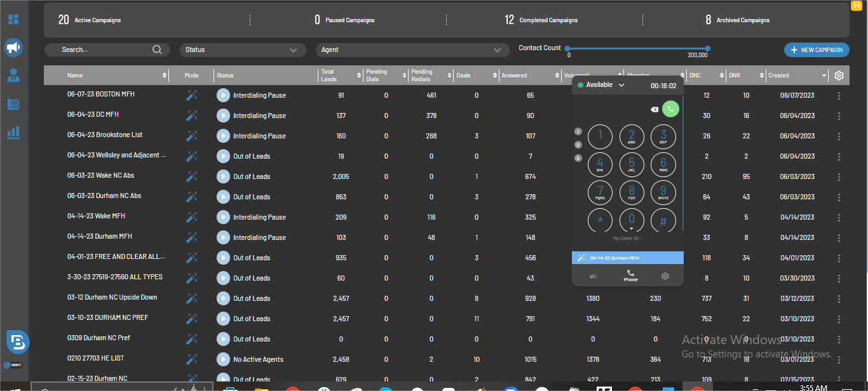Sort table by Name column
This screenshot has width=868, height=391.
(x=165, y=76)
